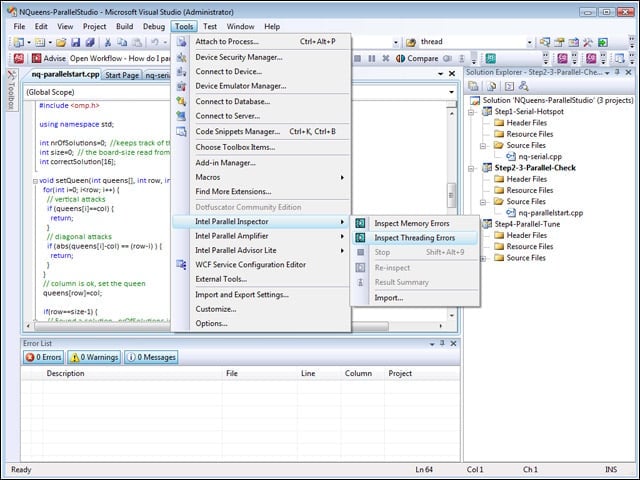Select Inspect Threading Errors menu entry
The height and width of the screenshot is (480, 640).
[415, 238]
